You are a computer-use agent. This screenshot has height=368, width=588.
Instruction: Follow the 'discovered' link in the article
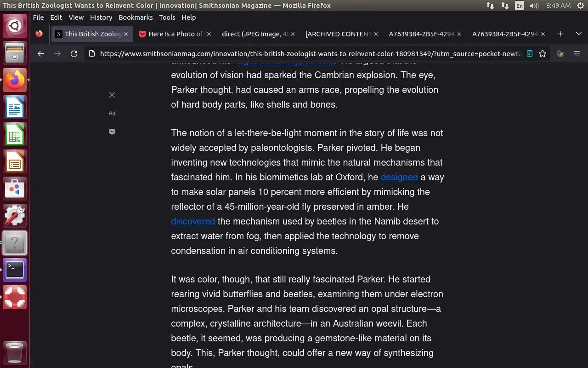[193, 221]
